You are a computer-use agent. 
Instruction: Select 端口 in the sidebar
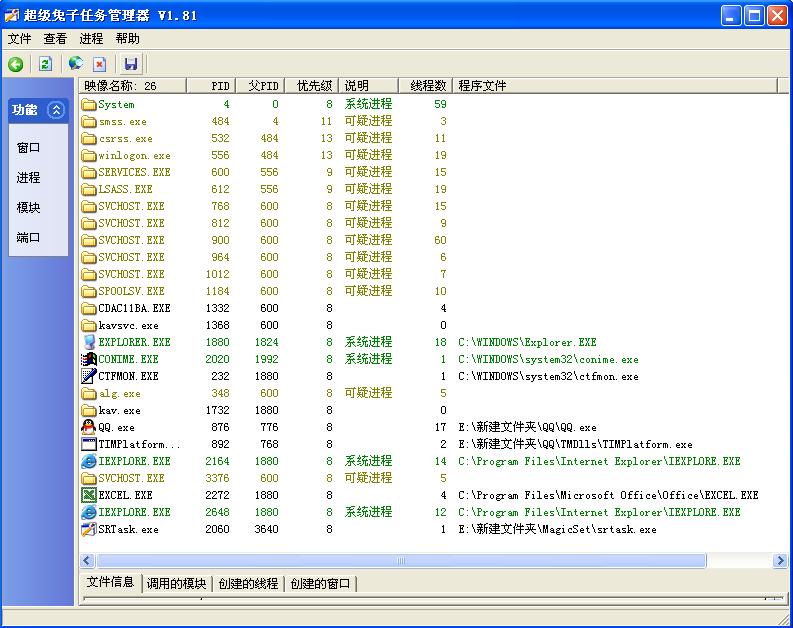28,237
